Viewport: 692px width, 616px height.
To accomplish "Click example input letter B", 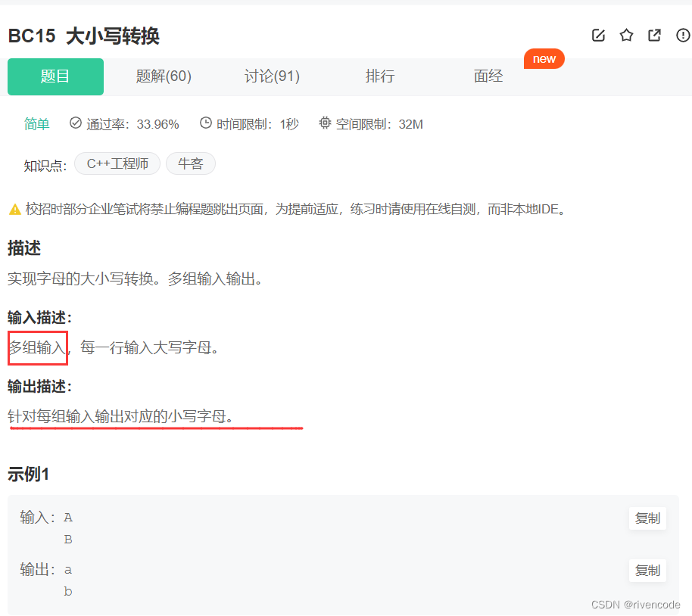I will (68, 540).
